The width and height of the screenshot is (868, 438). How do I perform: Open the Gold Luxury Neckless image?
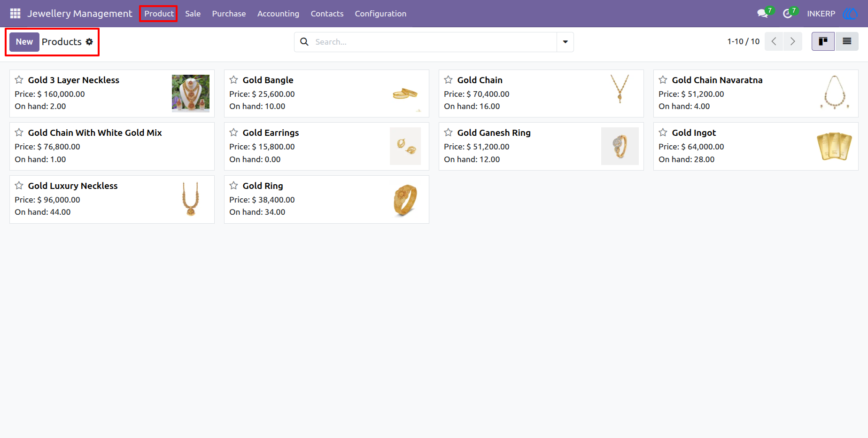pos(191,199)
